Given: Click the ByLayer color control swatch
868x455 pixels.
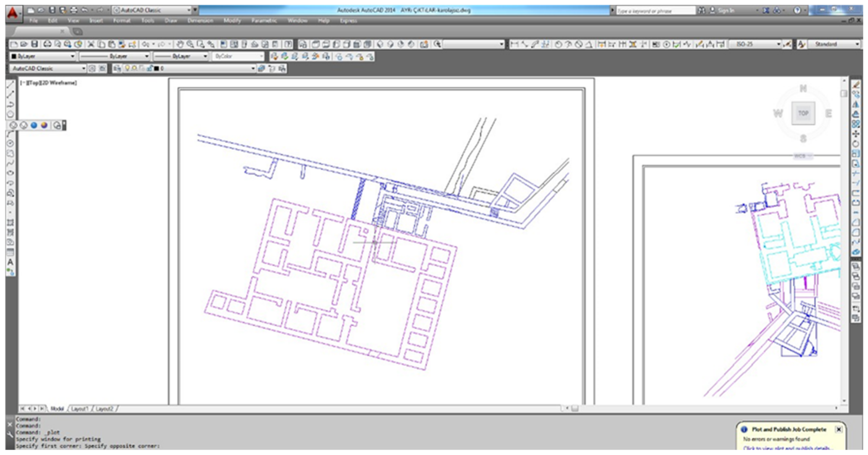Looking at the screenshot, I should pyautogui.click(x=14, y=56).
